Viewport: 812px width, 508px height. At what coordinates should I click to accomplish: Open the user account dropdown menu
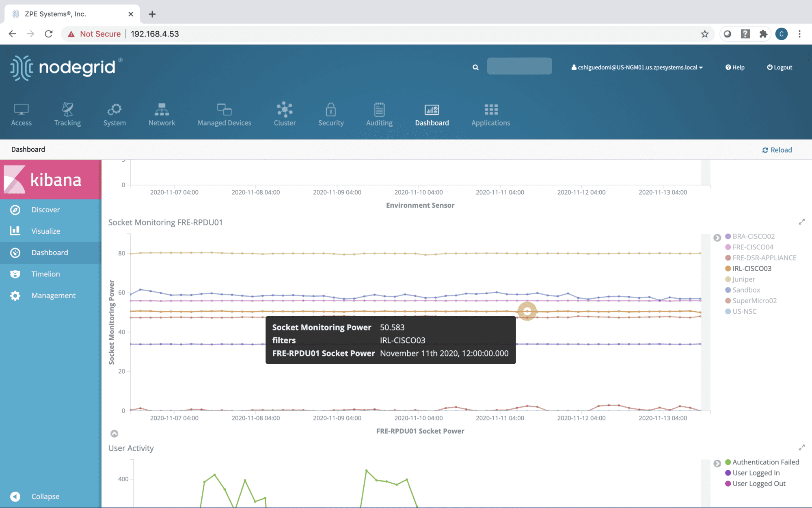(637, 67)
